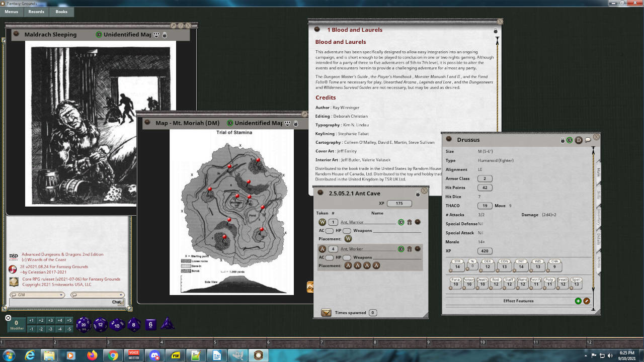The width and height of the screenshot is (644, 362).
Task: Open the Books menu
Action: pyautogui.click(x=61, y=12)
